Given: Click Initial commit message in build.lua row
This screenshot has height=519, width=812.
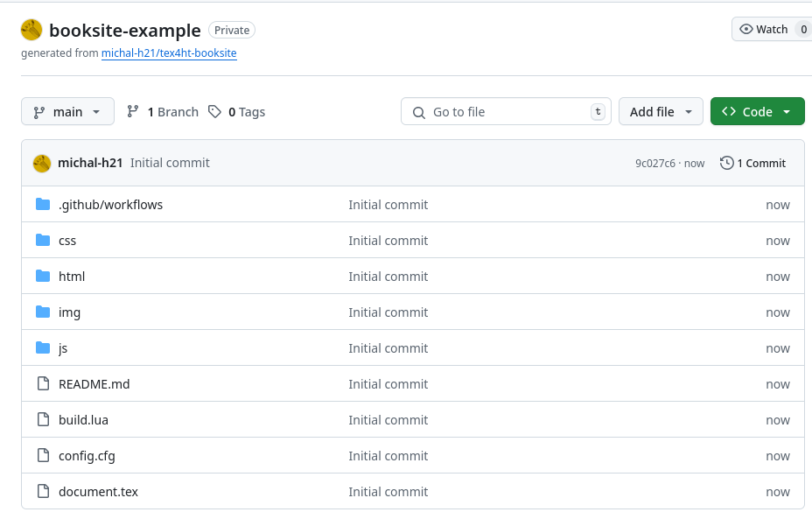Looking at the screenshot, I should pos(388,420).
